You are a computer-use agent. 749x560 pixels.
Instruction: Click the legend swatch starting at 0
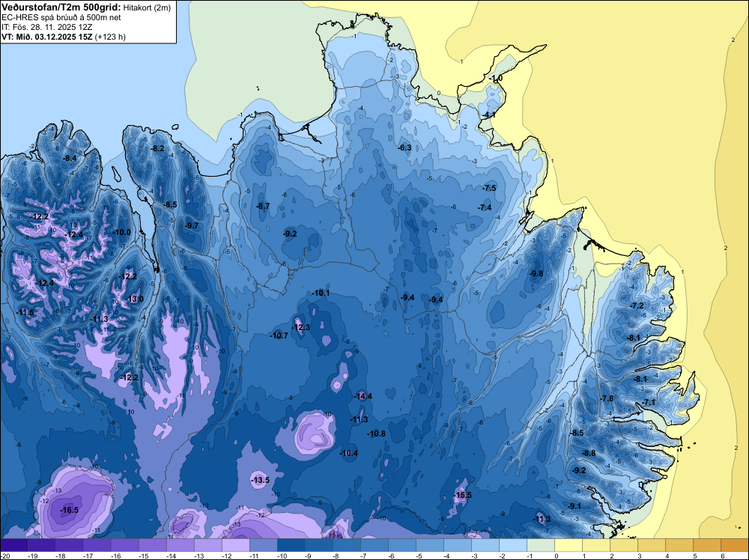point(568,545)
